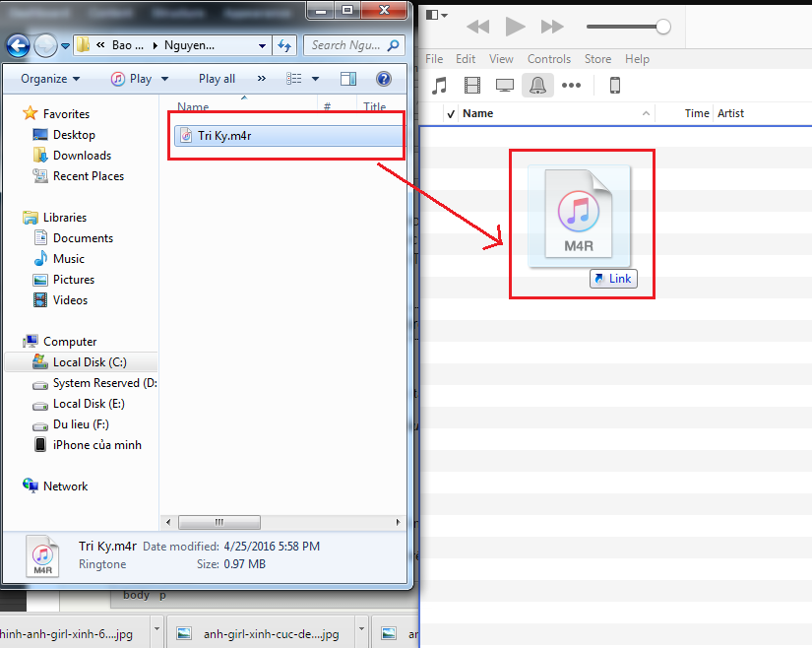This screenshot has height=648, width=812.
Task: Open the Music library icon in iTunes
Action: [440, 86]
